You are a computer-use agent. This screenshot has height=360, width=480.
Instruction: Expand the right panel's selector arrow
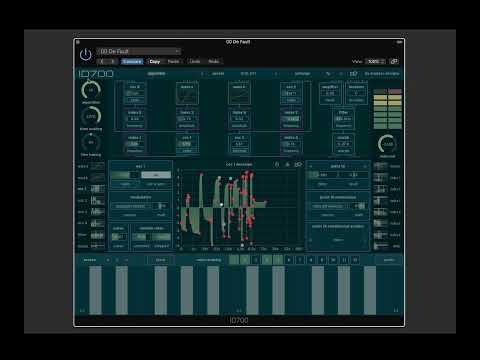pos(365,166)
